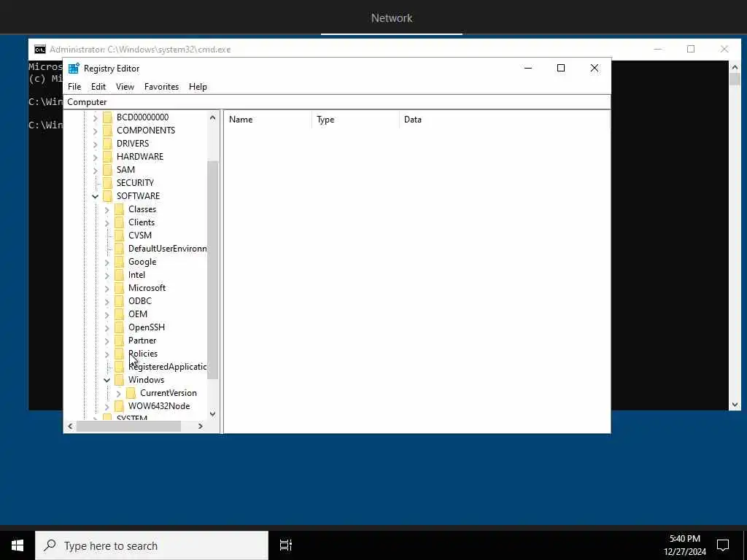Viewport: 747px width, 560px height.
Task: Select the BCD00000000 folder icon
Action: click(x=108, y=117)
